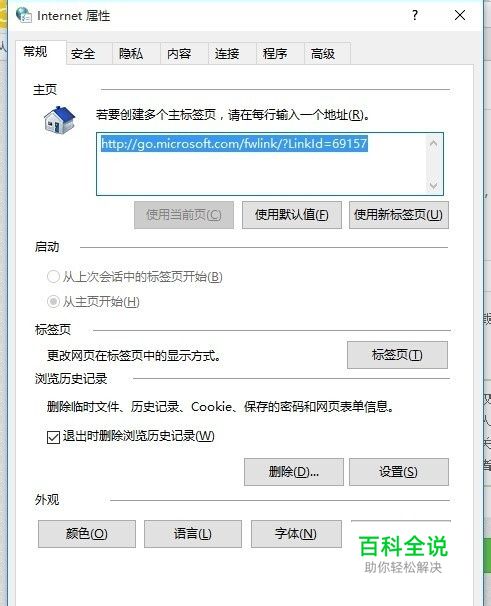Close the Internet 属性 dialog
The height and width of the screenshot is (606, 491).
(x=460, y=15)
